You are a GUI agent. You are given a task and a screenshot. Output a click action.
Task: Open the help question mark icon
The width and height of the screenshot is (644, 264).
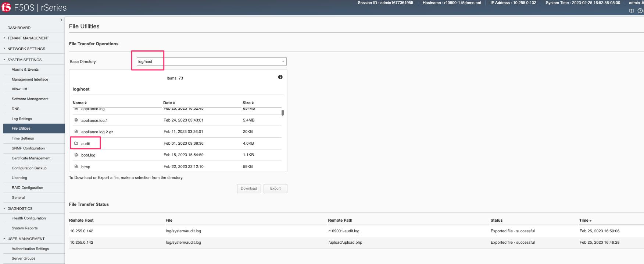coord(640,11)
